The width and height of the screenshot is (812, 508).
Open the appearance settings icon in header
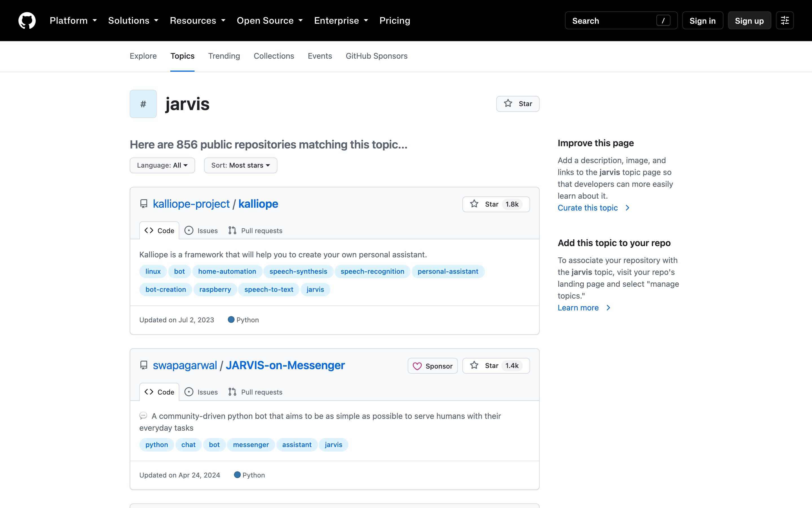(784, 21)
